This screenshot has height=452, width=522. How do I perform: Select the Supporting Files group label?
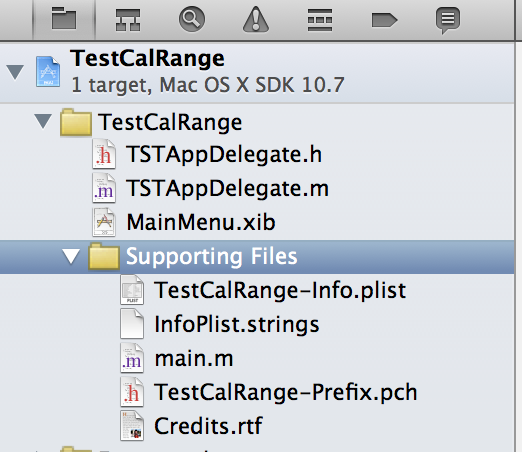[212, 257]
